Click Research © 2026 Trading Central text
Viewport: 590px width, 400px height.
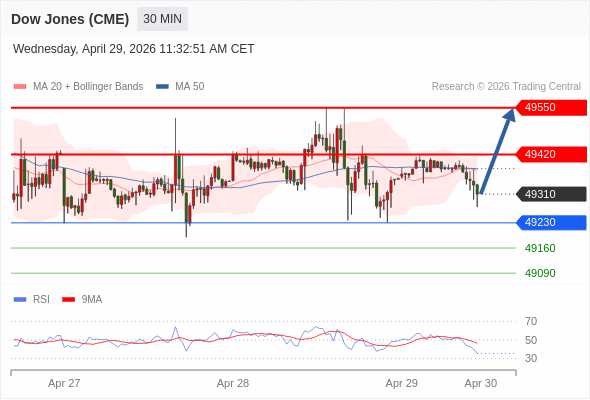pos(506,87)
